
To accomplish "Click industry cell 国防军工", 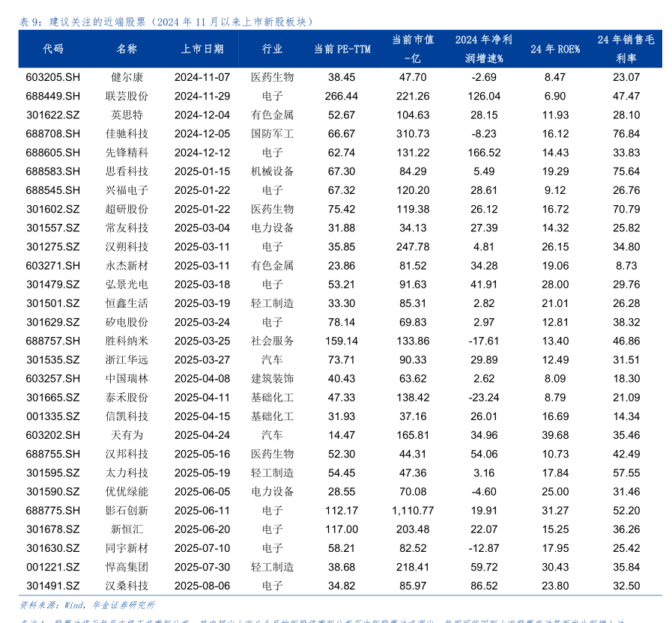I will point(272,134).
